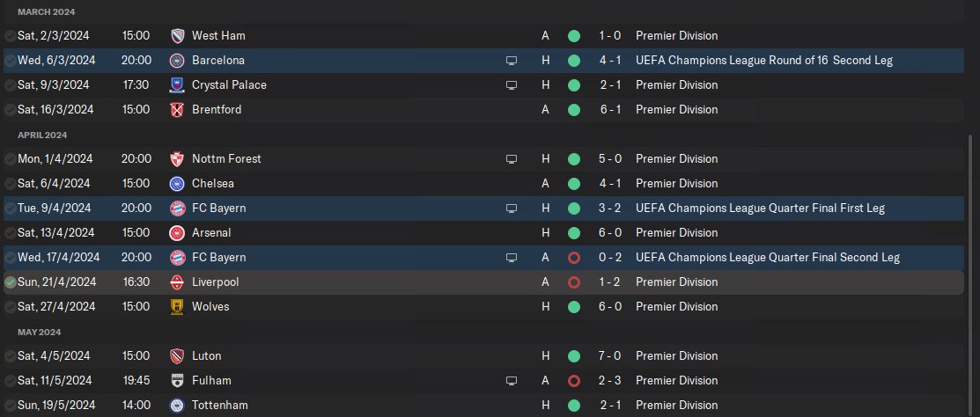The height and width of the screenshot is (417, 980).
Task: Click the West Ham club badge
Action: (x=177, y=36)
